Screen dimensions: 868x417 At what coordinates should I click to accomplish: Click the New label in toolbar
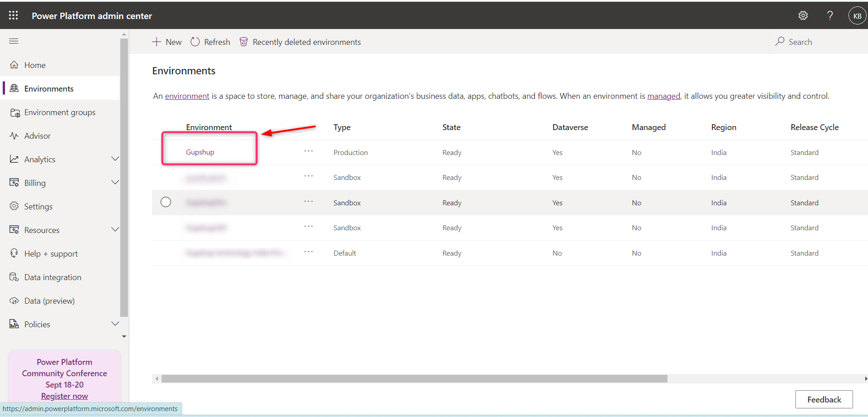(x=174, y=42)
